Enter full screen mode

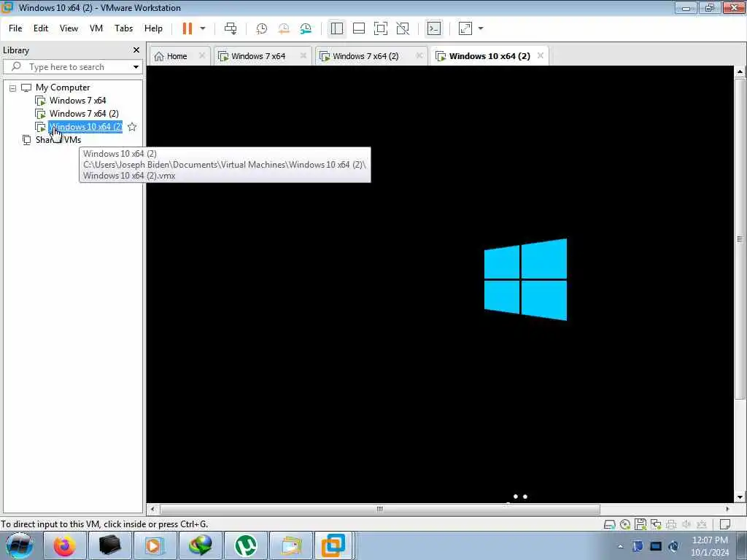click(381, 28)
